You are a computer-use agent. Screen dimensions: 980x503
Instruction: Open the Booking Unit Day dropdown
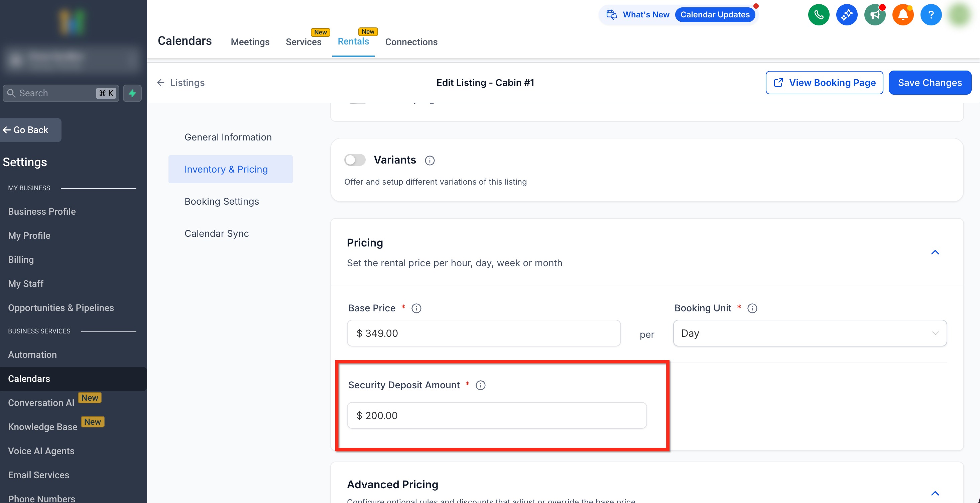click(810, 333)
